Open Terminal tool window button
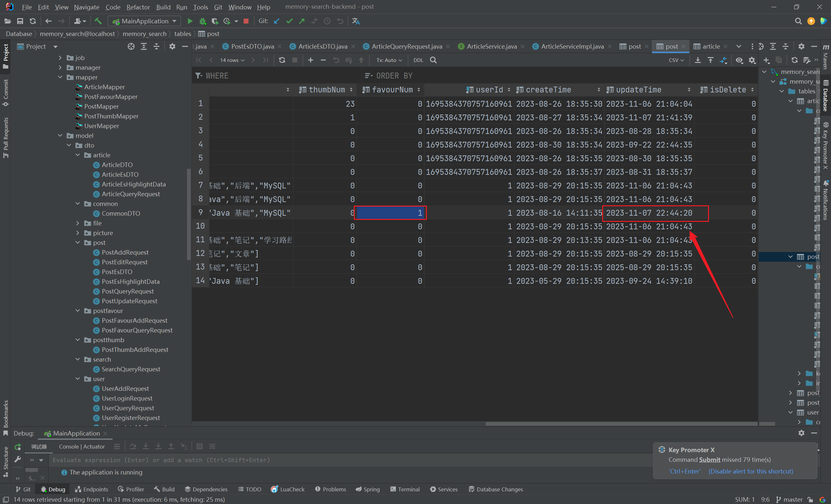Image resolution: width=831 pixels, height=504 pixels. coord(405,489)
